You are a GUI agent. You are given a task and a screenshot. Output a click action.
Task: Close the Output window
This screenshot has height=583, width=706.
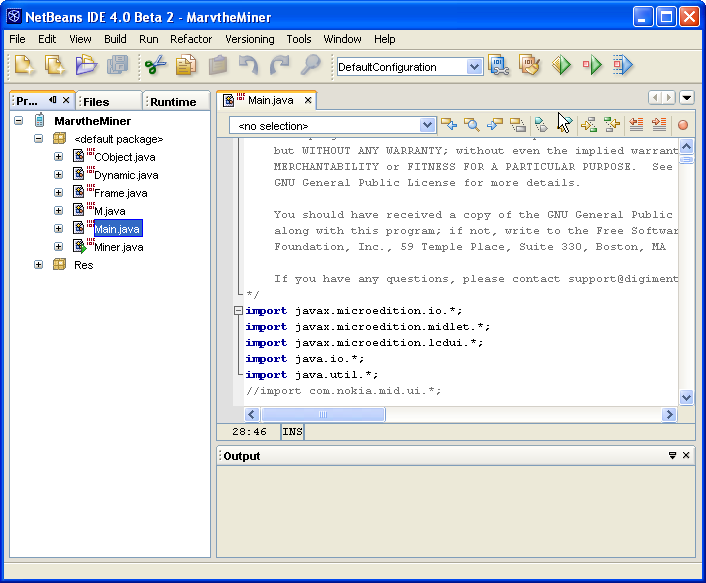[x=686, y=455]
